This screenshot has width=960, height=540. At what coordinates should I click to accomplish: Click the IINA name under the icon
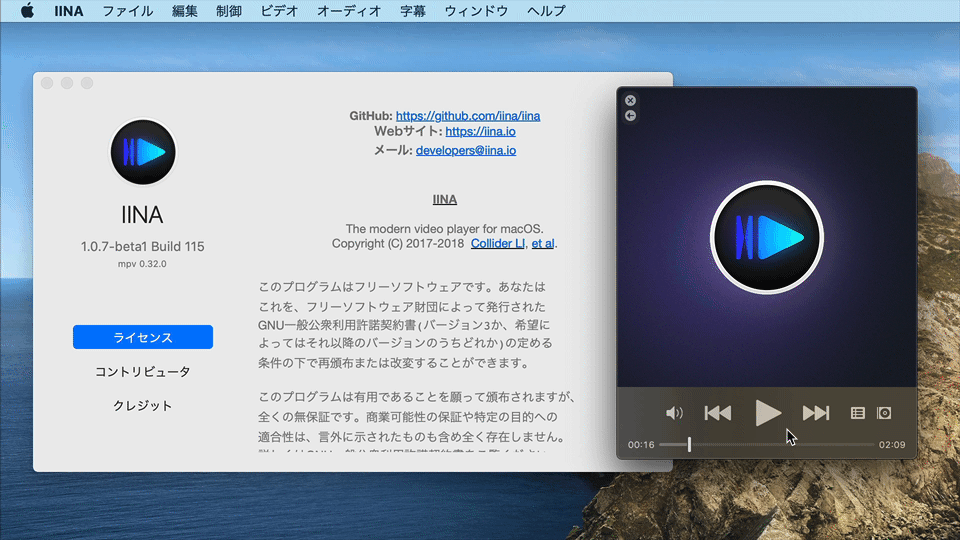tap(142, 215)
